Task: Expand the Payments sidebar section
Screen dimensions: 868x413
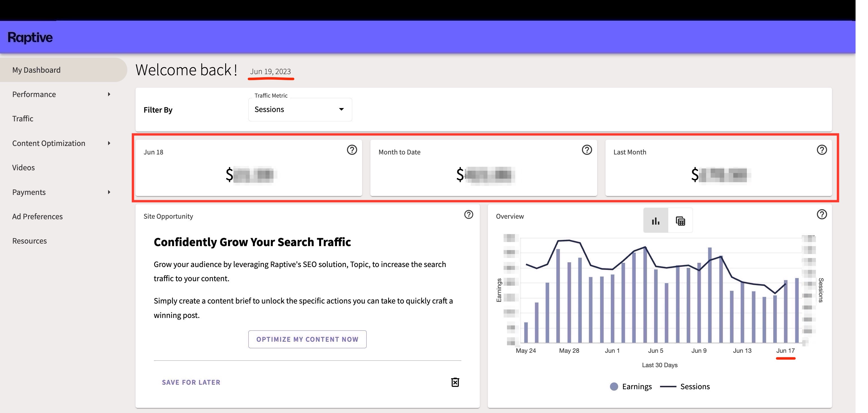Action: [29, 192]
